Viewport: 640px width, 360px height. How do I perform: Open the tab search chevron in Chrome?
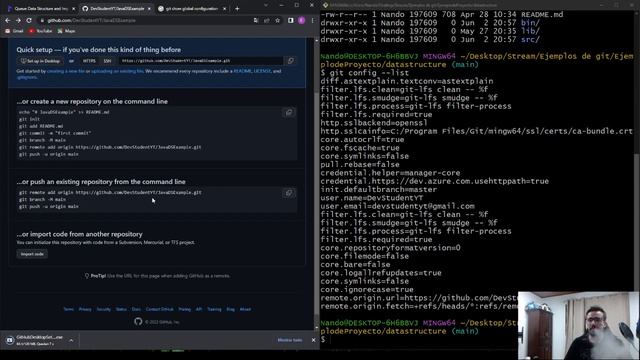coord(266,5)
